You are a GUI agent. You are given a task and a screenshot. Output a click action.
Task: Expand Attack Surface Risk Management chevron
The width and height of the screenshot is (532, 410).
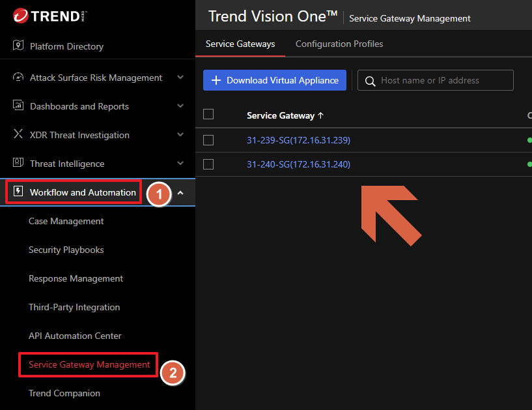click(x=180, y=78)
